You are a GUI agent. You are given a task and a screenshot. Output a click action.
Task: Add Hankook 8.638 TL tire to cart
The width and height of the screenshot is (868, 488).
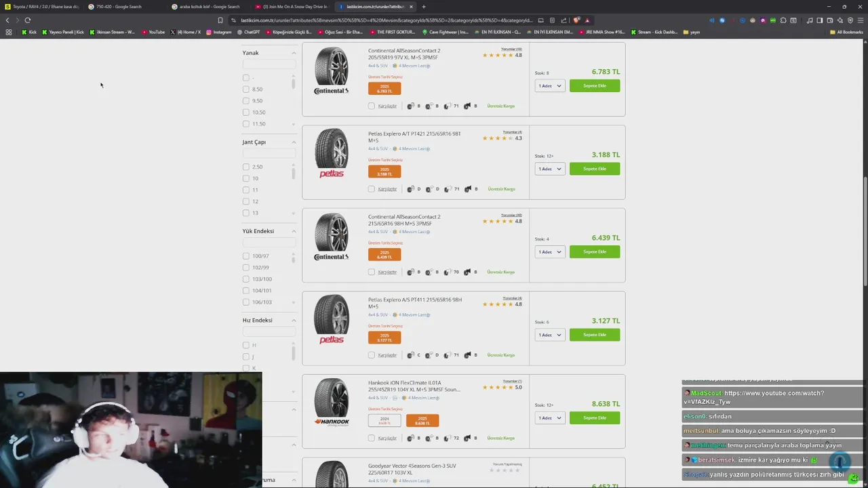(595, 418)
